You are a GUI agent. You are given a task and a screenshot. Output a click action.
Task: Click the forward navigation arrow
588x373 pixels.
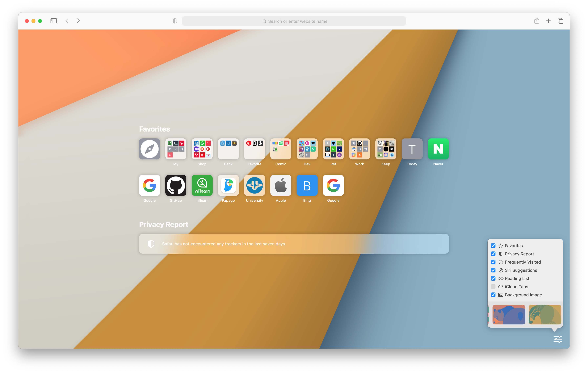[78, 21]
